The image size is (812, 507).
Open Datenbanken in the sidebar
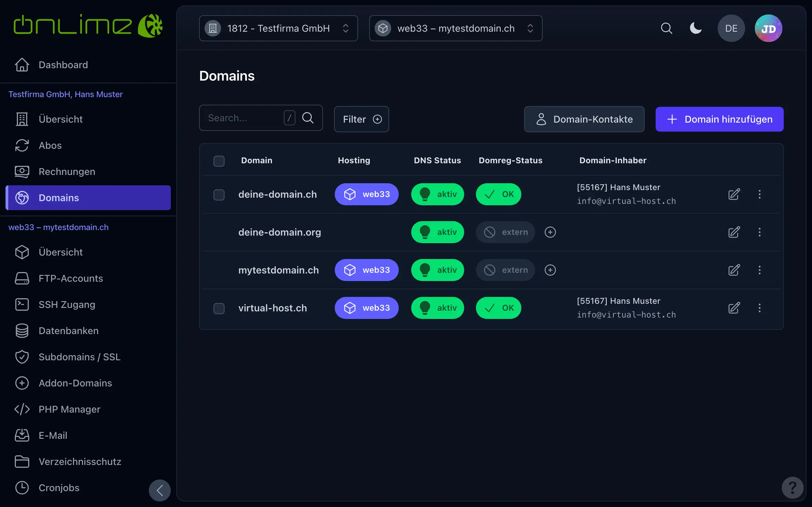coord(88,331)
